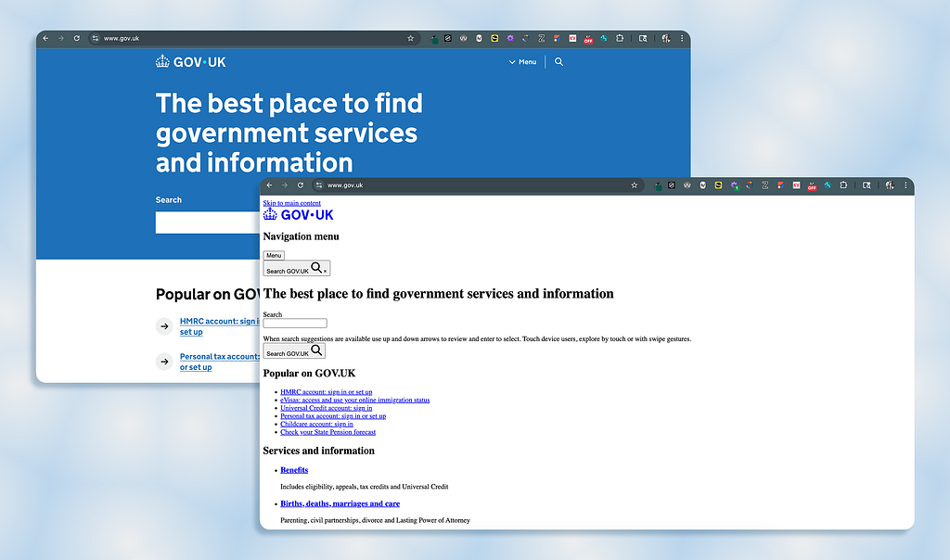Click purple gear extension with badge, front window

pos(735,185)
